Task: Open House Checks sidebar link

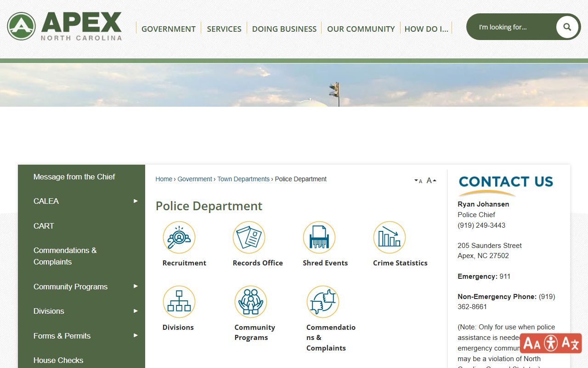Action: point(58,360)
